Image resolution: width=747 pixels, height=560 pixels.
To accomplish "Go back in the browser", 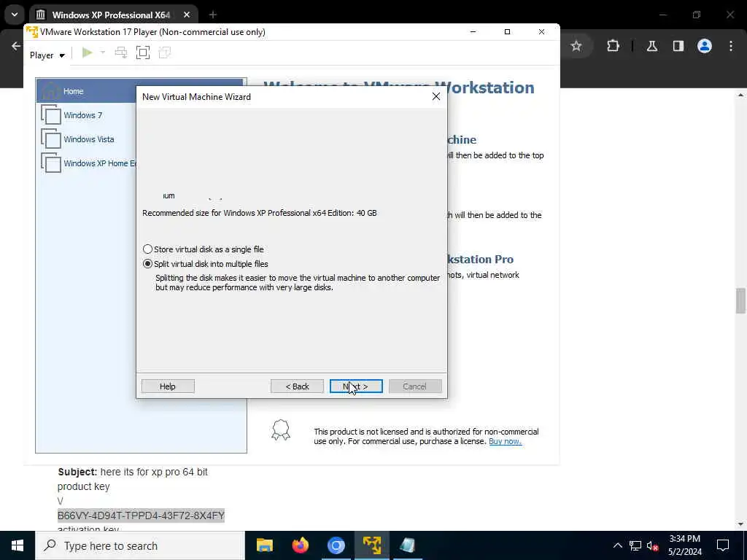I will 16,46.
